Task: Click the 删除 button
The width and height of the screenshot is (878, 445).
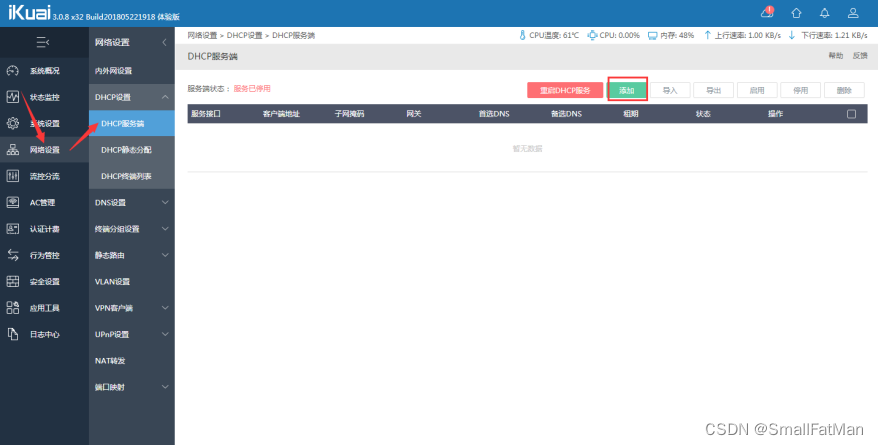Action: [x=844, y=90]
